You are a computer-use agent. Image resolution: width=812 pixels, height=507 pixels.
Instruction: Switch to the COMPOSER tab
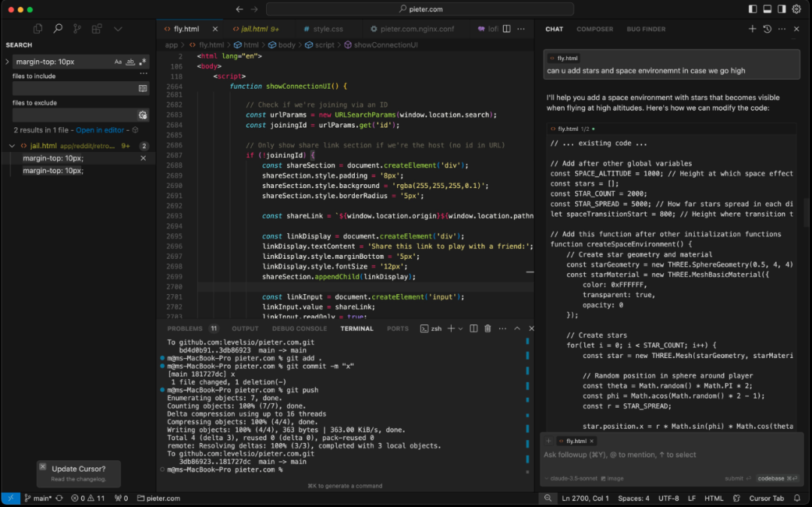click(x=595, y=29)
